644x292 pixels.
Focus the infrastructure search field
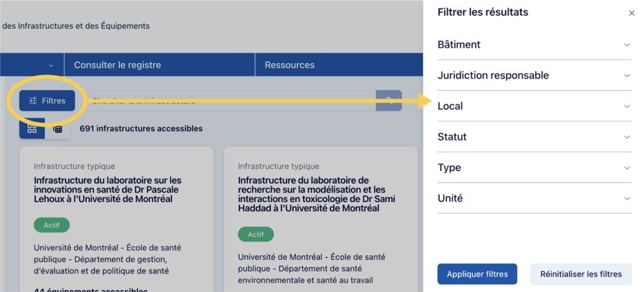pos(228,101)
